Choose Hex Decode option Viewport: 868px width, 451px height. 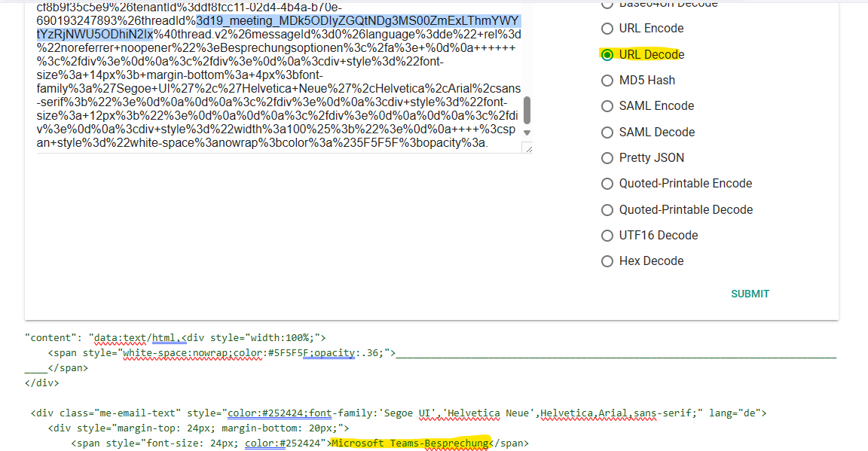click(607, 261)
